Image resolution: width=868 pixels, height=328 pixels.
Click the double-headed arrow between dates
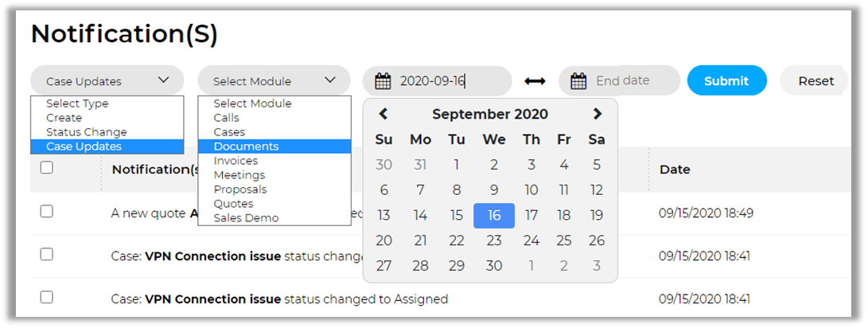(535, 80)
